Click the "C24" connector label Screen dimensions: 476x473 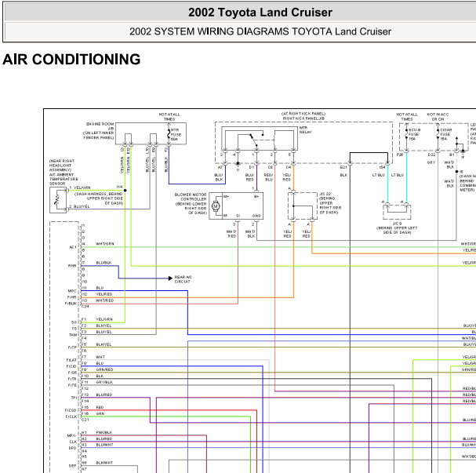coord(85,307)
